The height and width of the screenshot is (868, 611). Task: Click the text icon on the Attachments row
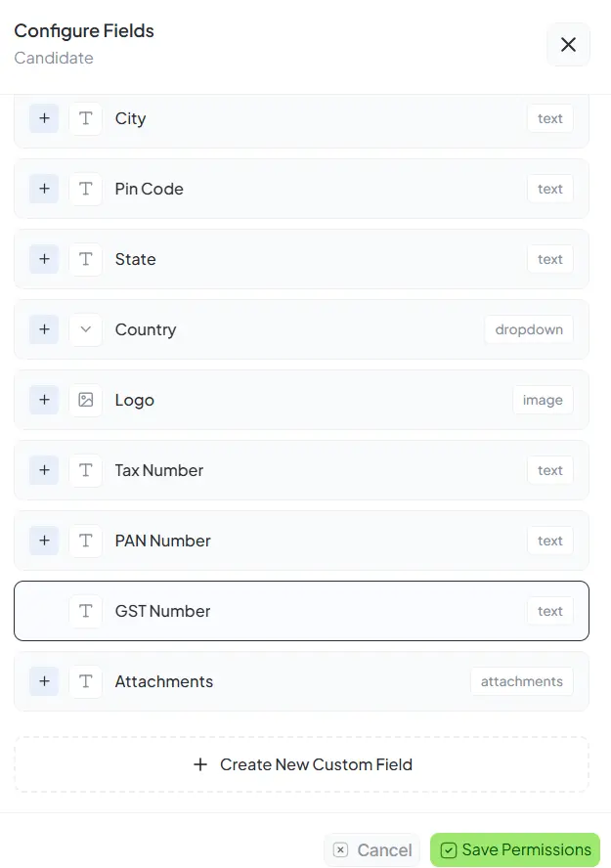pyautogui.click(x=86, y=681)
